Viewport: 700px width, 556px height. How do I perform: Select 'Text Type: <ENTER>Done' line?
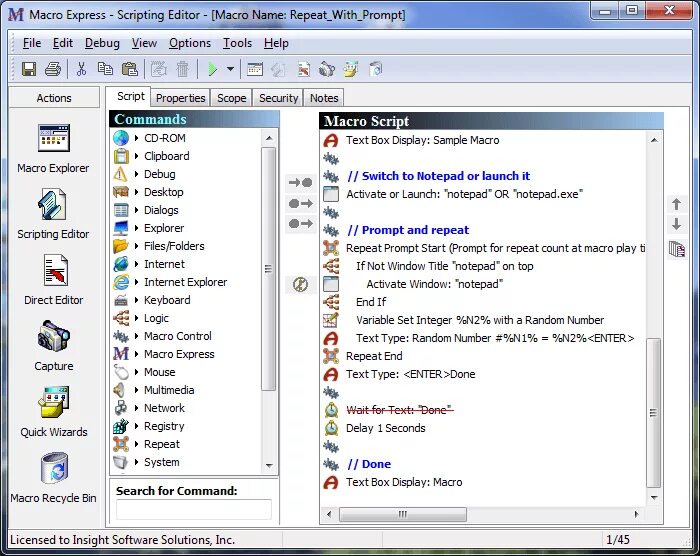[410, 374]
